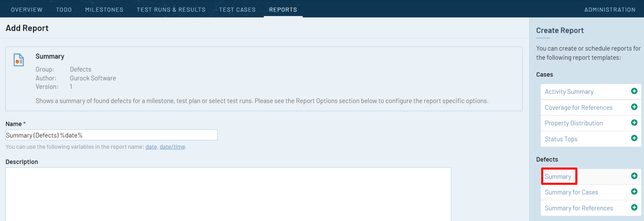The image size is (644, 221).
Task: Switch to Test Runs & Results
Action: (171, 9)
